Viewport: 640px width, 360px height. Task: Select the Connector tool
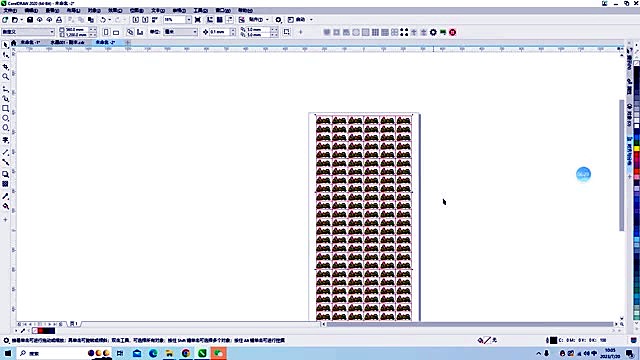[x=5, y=162]
